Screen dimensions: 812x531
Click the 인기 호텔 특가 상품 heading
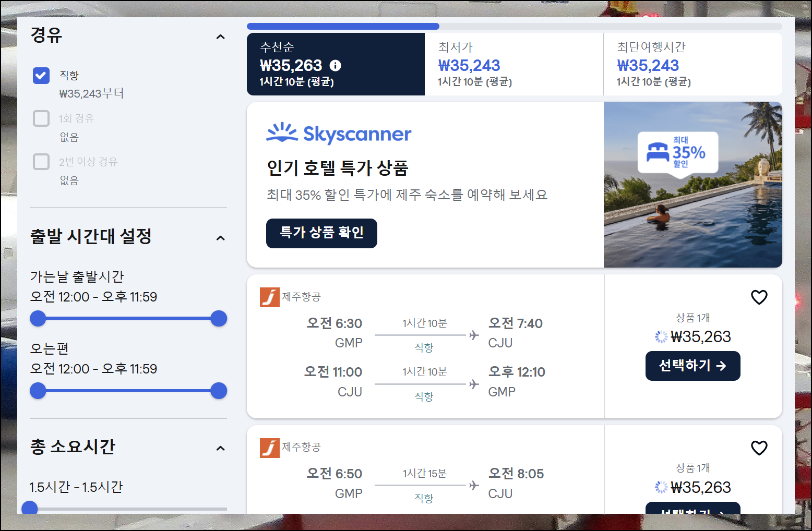tap(338, 168)
